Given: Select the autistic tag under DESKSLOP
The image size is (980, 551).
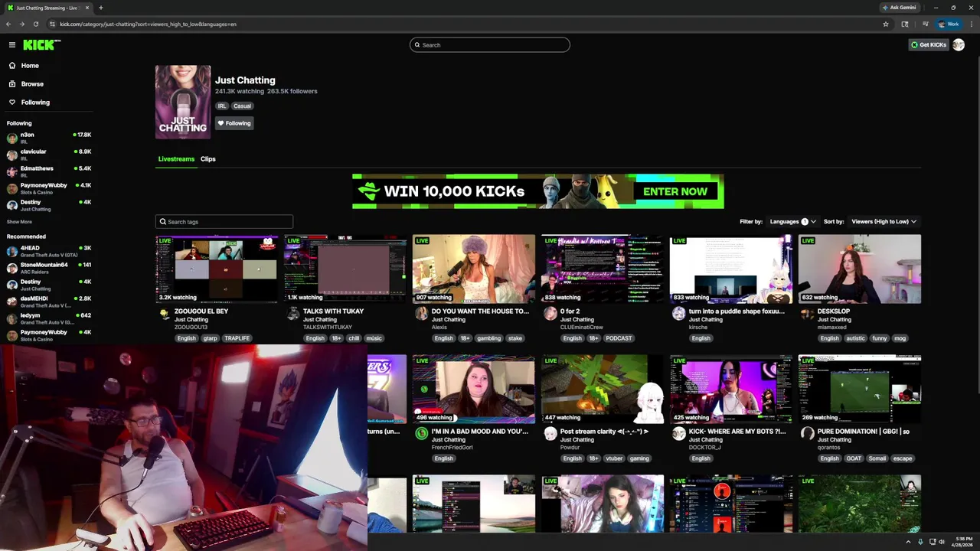Looking at the screenshot, I should (855, 338).
